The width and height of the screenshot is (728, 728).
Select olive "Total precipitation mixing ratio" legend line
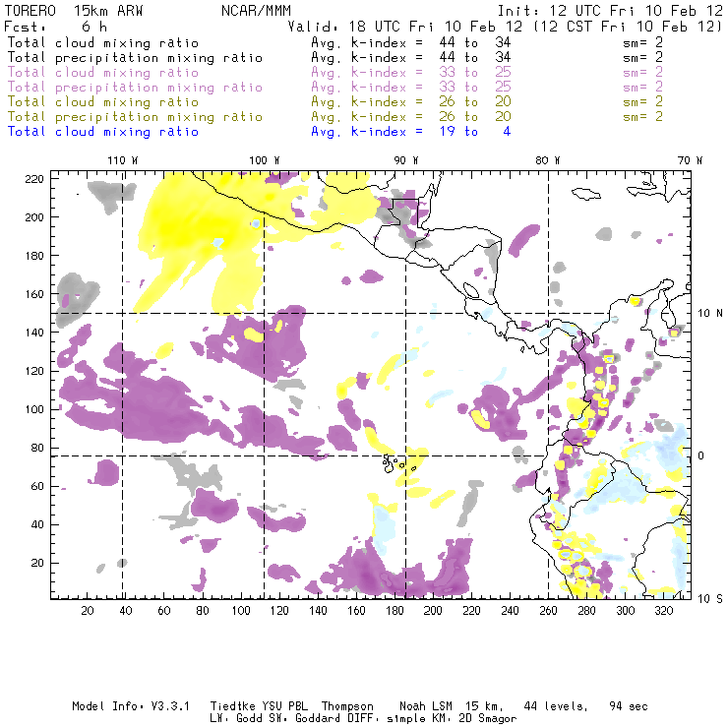pos(135,116)
